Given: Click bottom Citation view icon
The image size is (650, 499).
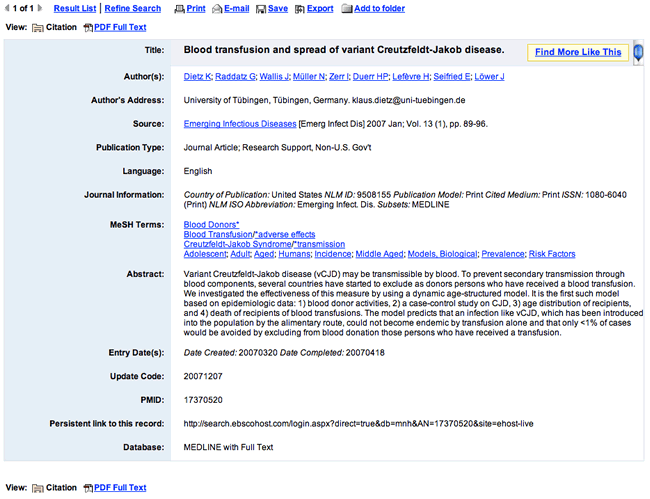Looking at the screenshot, I should [x=38, y=488].
